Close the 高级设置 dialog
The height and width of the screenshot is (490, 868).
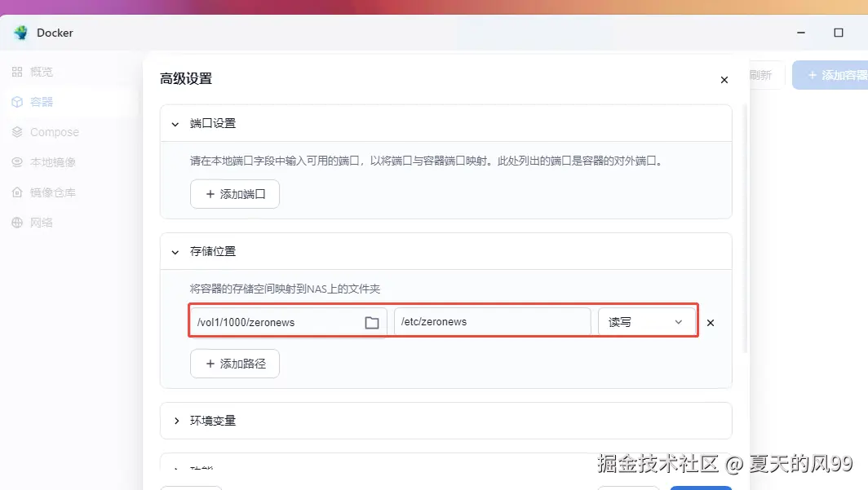coord(724,80)
